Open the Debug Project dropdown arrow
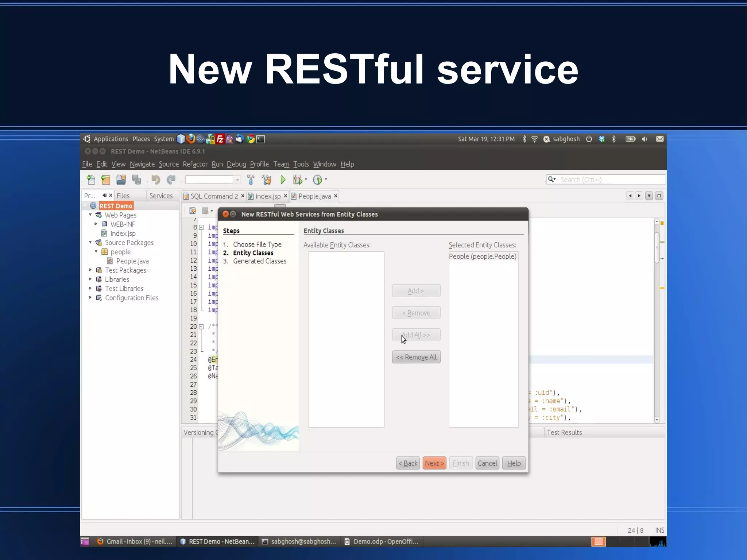This screenshot has width=747, height=560. 306,179
